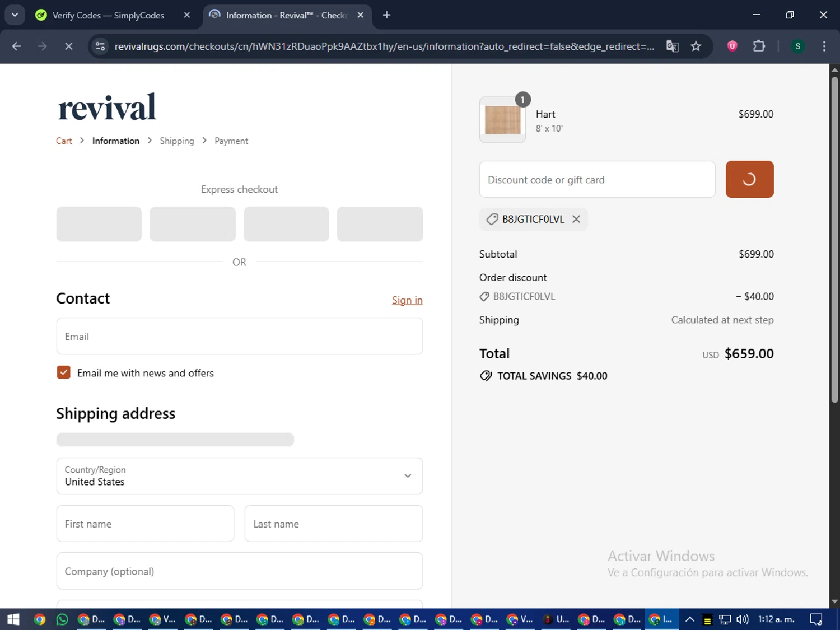Open the Windows Start menu

click(x=13, y=619)
